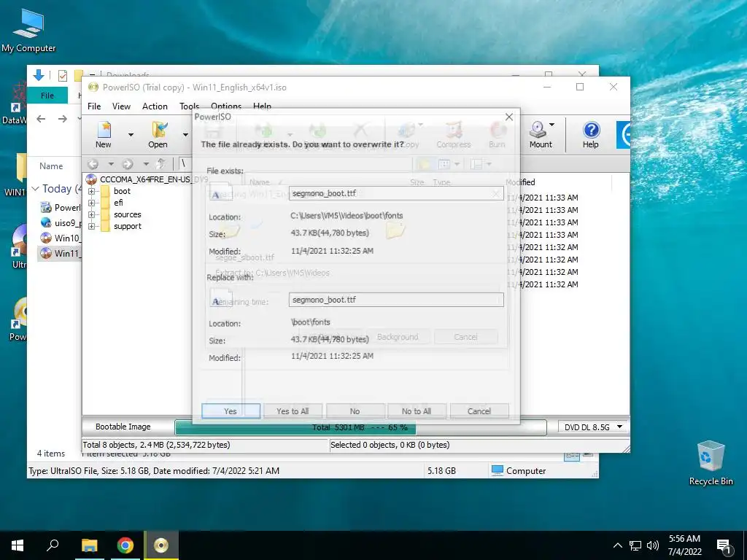Open the notification center icon
This screenshot has height=560, width=747.
(x=724, y=546)
